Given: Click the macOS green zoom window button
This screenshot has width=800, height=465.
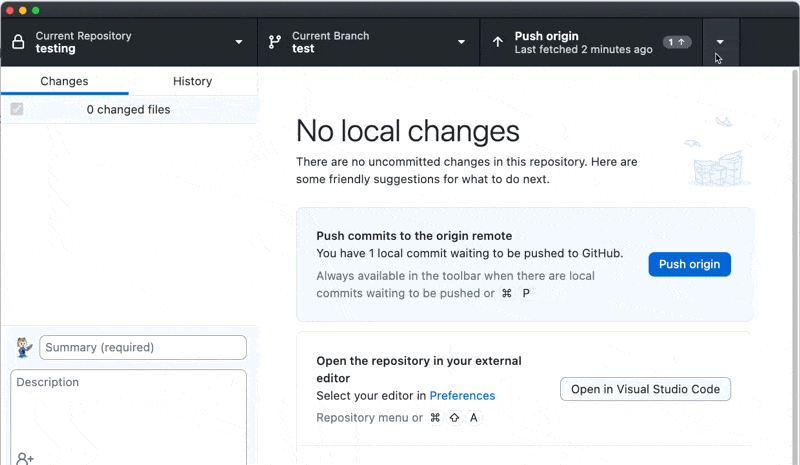Looking at the screenshot, I should point(36,10).
